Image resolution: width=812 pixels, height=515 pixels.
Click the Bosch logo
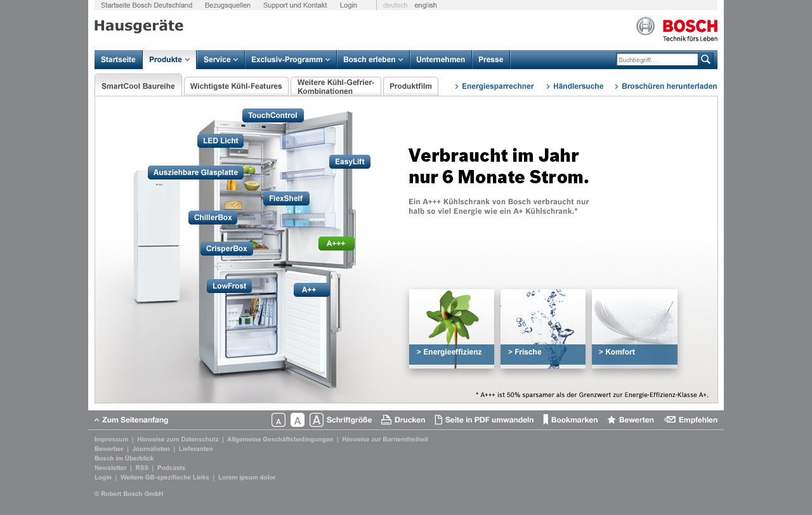click(676, 28)
